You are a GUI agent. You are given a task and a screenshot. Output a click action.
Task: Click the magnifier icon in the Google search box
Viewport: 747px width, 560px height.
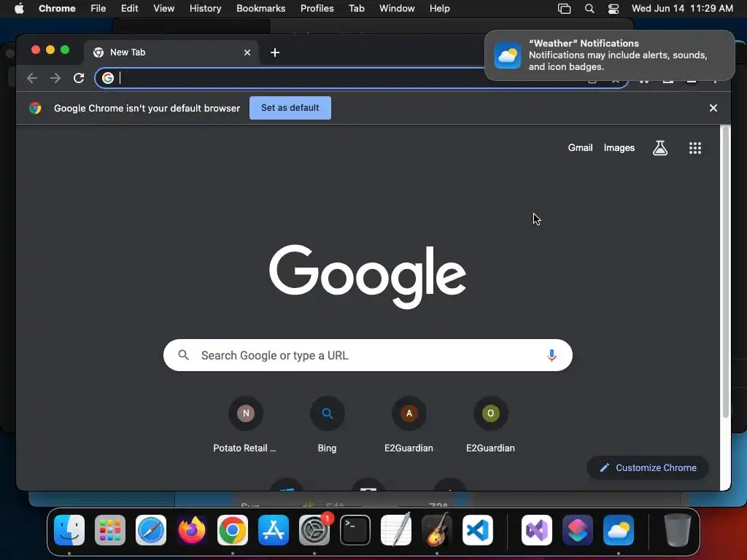click(183, 355)
